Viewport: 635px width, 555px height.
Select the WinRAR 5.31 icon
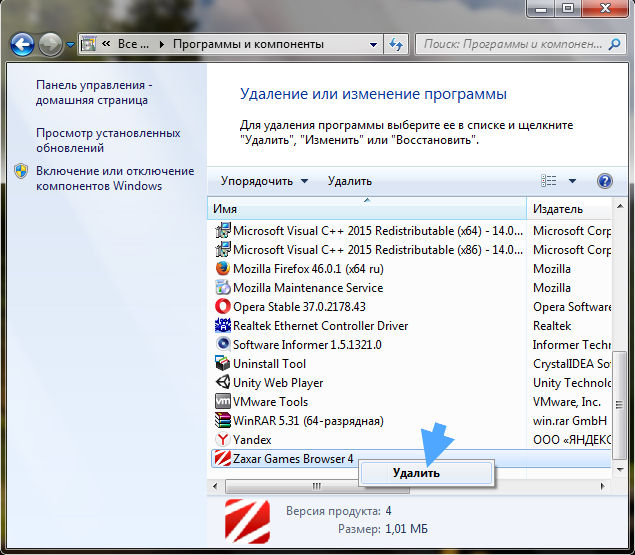223,421
